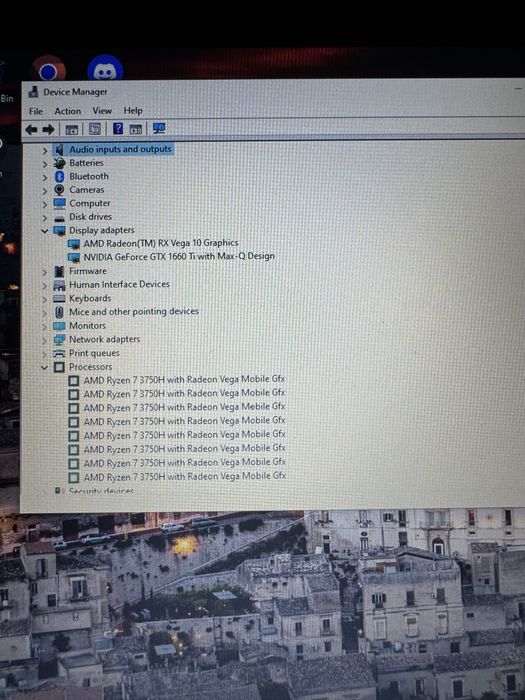
Task: Expand the Cameras node arrow
Action: [45, 191]
